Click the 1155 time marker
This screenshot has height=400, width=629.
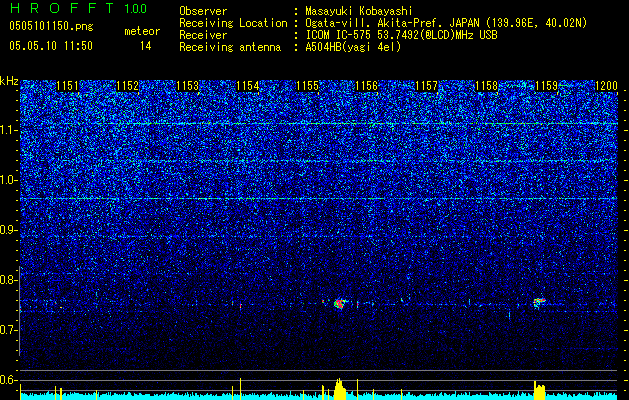[x=307, y=86]
